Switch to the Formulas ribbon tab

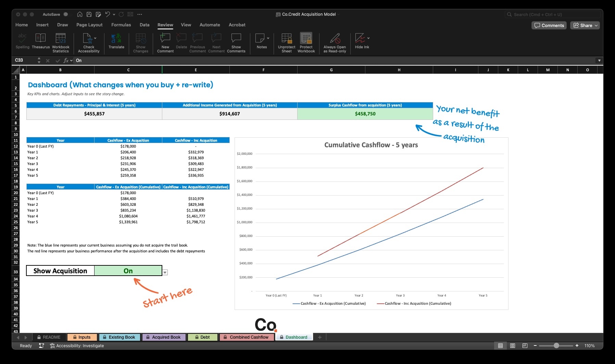click(x=121, y=25)
